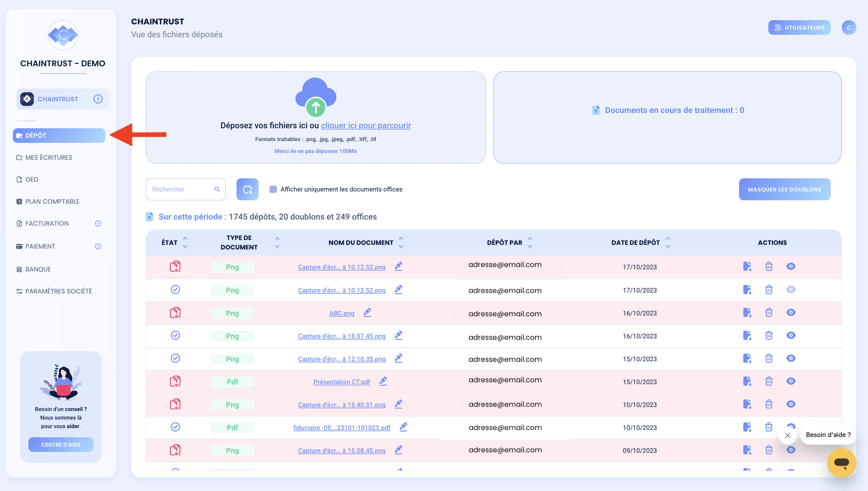The height and width of the screenshot is (491, 868).
Task: Delete Capture d'écr... à 18.07.45.png
Action: point(769,335)
